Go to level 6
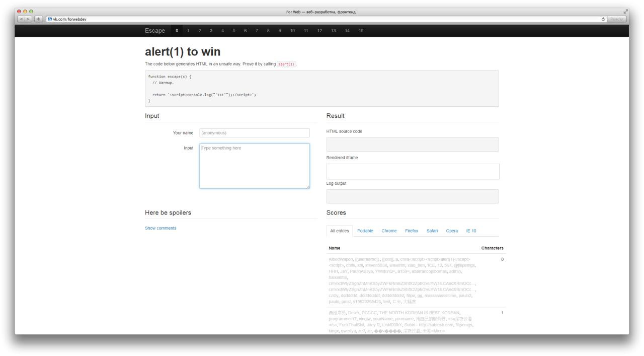The image size is (644, 356). point(246,31)
